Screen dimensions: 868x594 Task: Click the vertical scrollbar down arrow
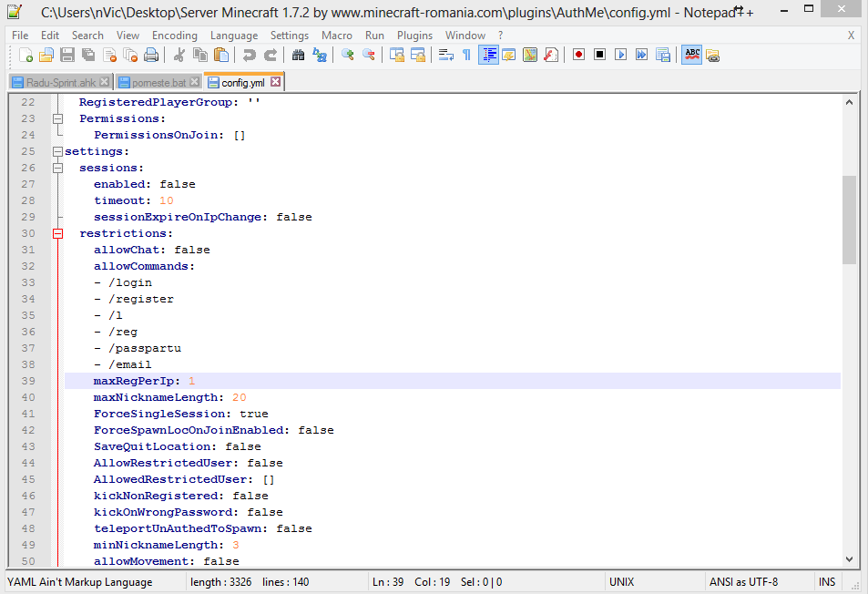click(849, 559)
